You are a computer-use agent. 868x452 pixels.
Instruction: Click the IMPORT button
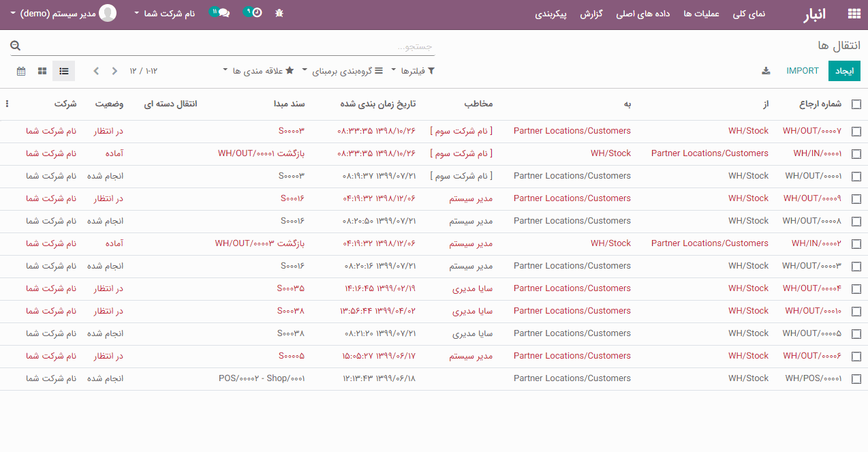(x=803, y=71)
